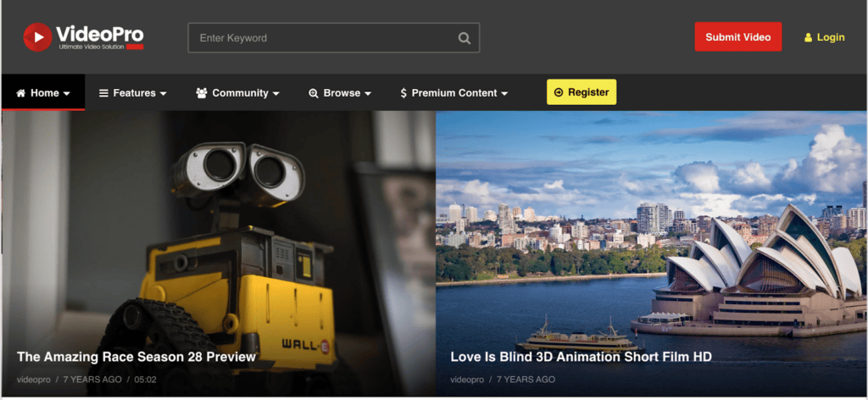This screenshot has width=868, height=400.
Task: Click videopro author under Amazing Race
Action: click(x=33, y=380)
